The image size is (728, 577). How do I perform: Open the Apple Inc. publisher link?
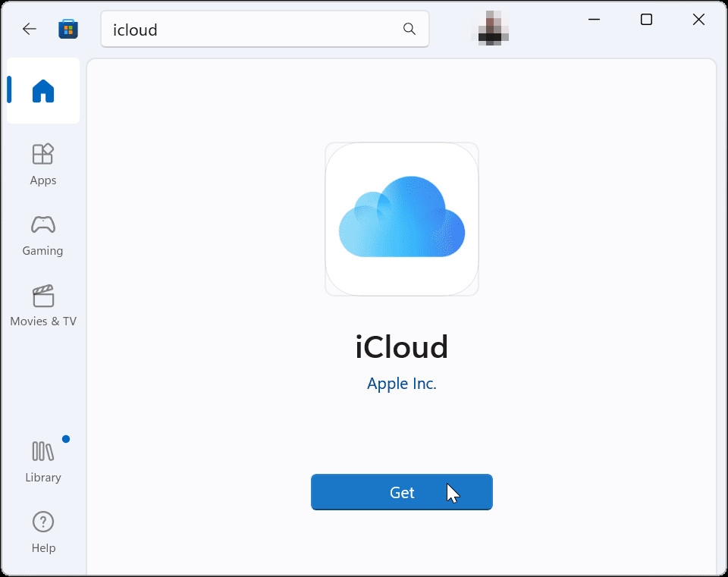click(402, 384)
